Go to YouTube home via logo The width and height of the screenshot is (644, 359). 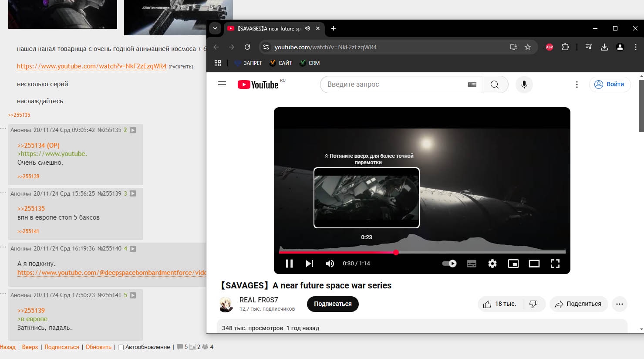coord(258,85)
